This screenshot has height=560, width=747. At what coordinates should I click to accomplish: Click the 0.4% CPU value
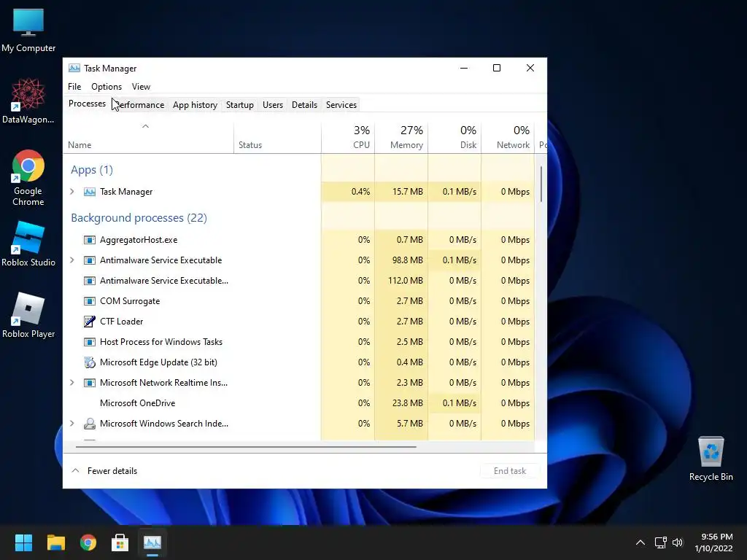[x=360, y=192]
